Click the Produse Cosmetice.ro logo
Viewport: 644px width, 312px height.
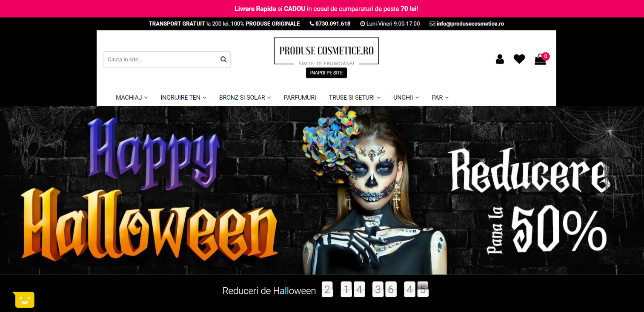click(326, 52)
